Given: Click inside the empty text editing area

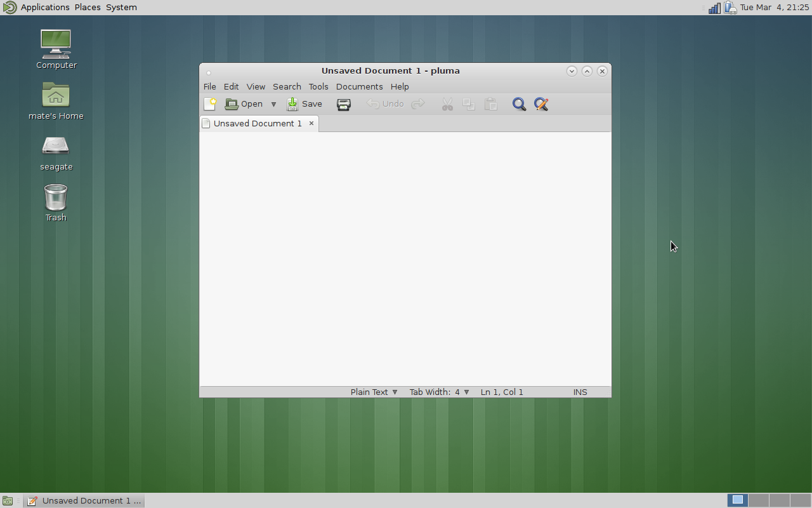Looking at the screenshot, I should click(405, 254).
